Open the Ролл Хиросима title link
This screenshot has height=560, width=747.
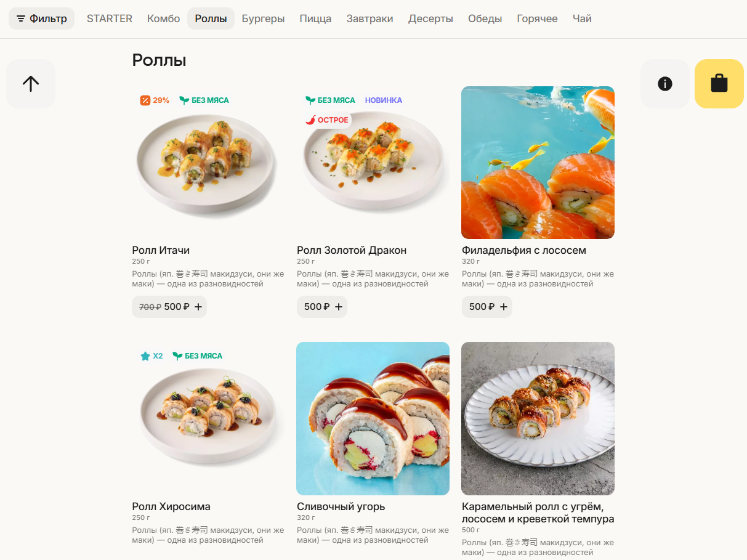coord(171,506)
